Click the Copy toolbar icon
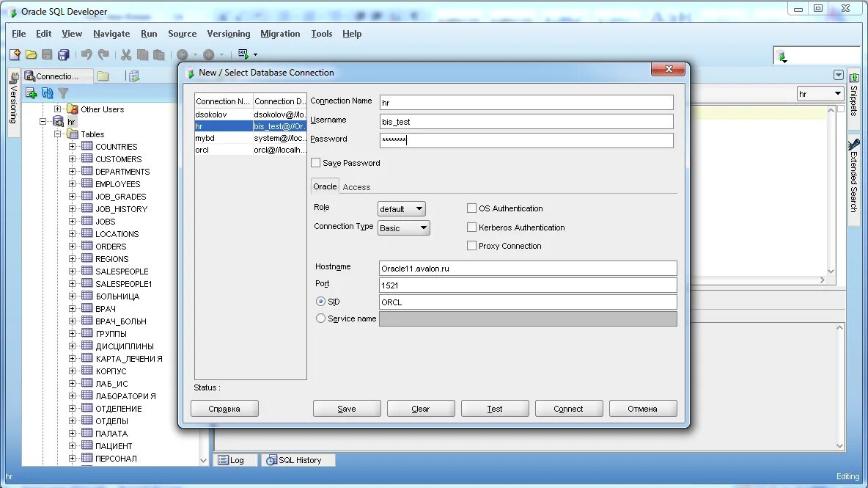Screen dimensions: 868x488 point(142,54)
